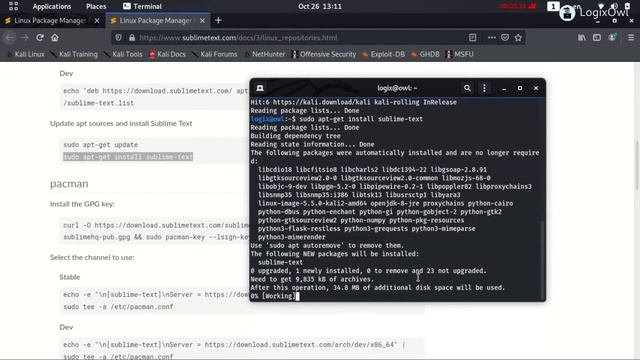640x360 pixels.
Task: Open the Firefox account icon
Action: [x=612, y=38]
